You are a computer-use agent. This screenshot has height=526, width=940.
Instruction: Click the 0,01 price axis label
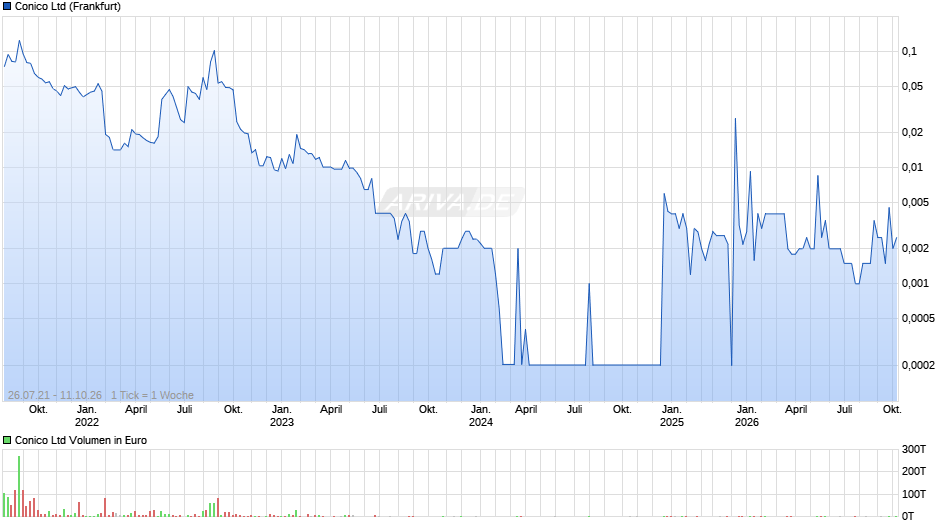[x=912, y=167]
